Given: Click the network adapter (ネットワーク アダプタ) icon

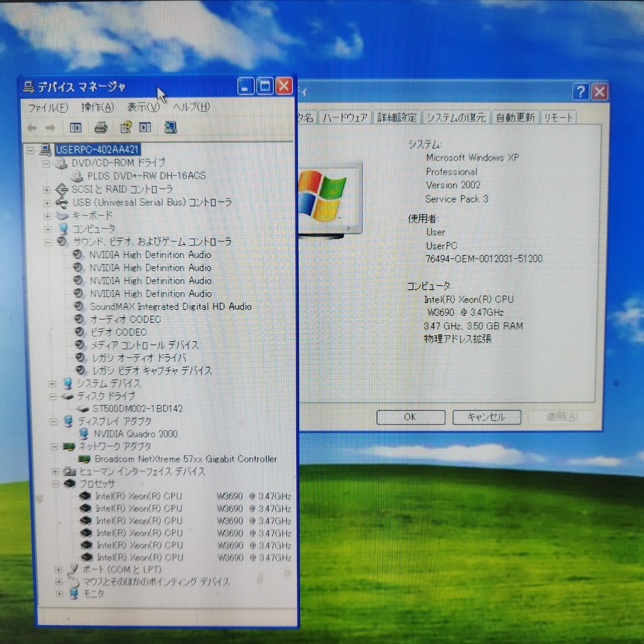Looking at the screenshot, I should [x=69, y=447].
